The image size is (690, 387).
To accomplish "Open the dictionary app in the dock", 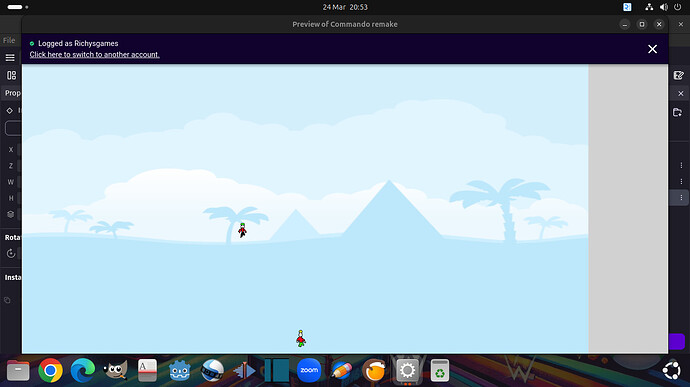I will [x=147, y=371].
